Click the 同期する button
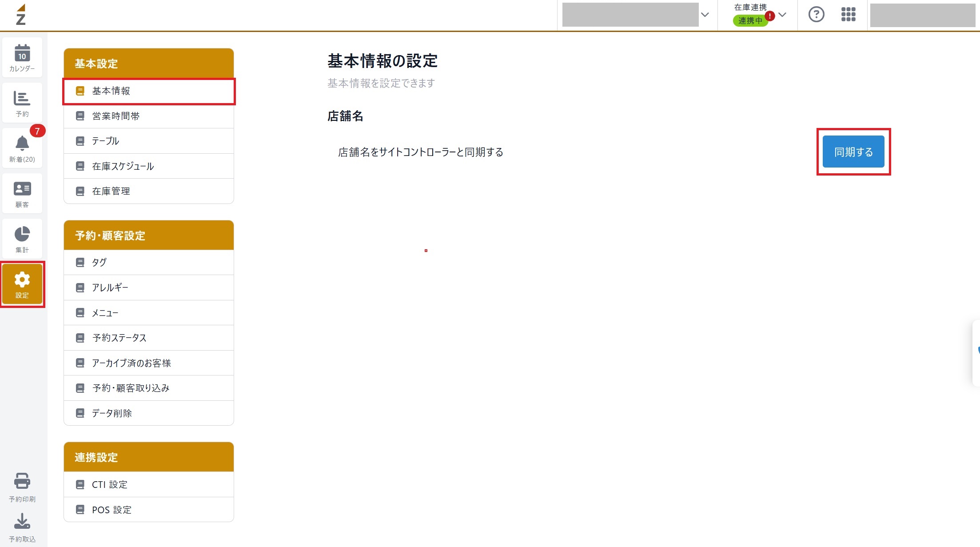The width and height of the screenshot is (980, 547). point(853,152)
